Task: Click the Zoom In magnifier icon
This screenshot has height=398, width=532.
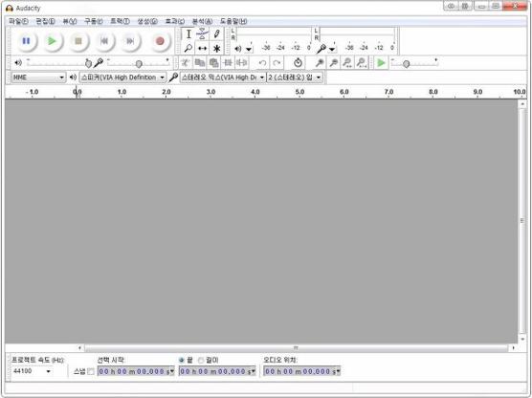Action: (x=319, y=63)
